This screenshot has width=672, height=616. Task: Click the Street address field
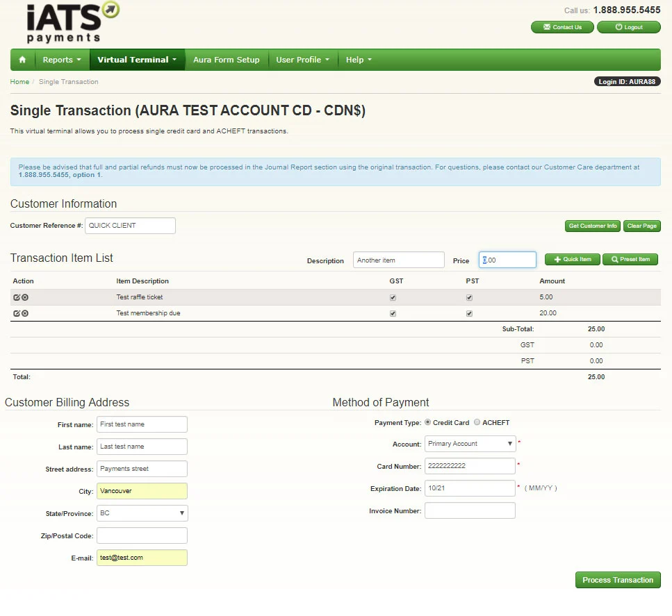tap(142, 469)
